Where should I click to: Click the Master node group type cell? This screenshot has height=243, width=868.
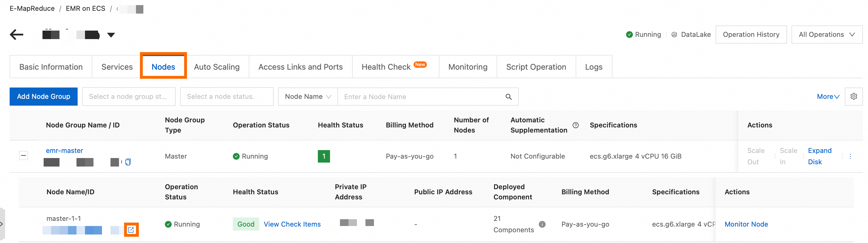pyautogui.click(x=176, y=156)
